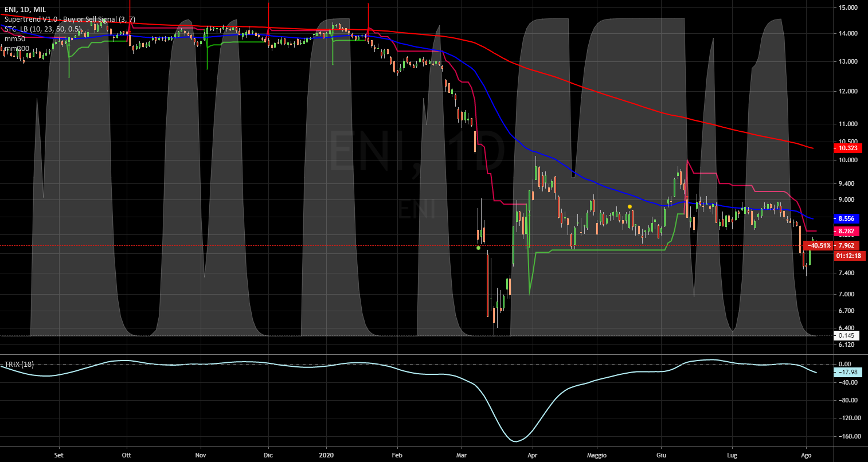Click the blue 8.556 price tag
This screenshot has height=462, width=868.
(x=847, y=218)
